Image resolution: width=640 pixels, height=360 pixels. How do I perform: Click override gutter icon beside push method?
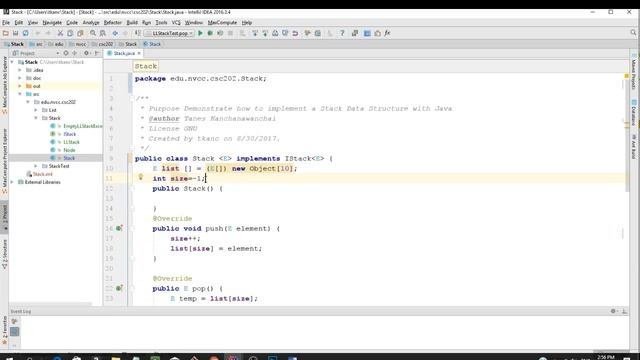[119, 228]
